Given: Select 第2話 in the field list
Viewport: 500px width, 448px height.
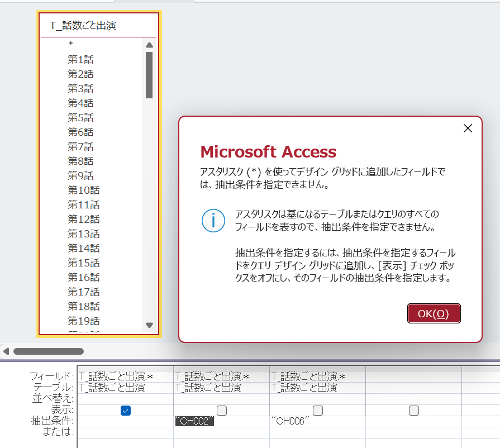Looking at the screenshot, I should [80, 74].
